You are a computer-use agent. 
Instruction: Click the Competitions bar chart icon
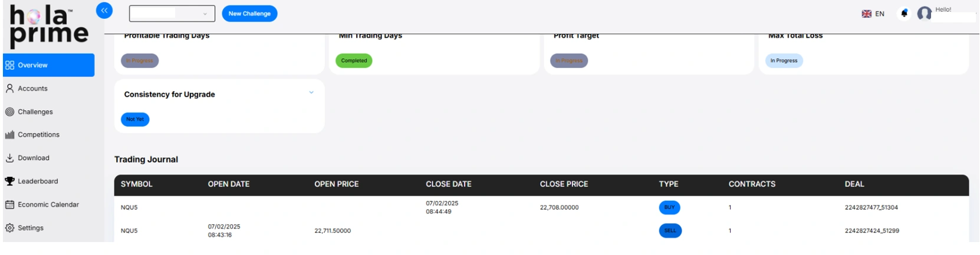pos(10,135)
